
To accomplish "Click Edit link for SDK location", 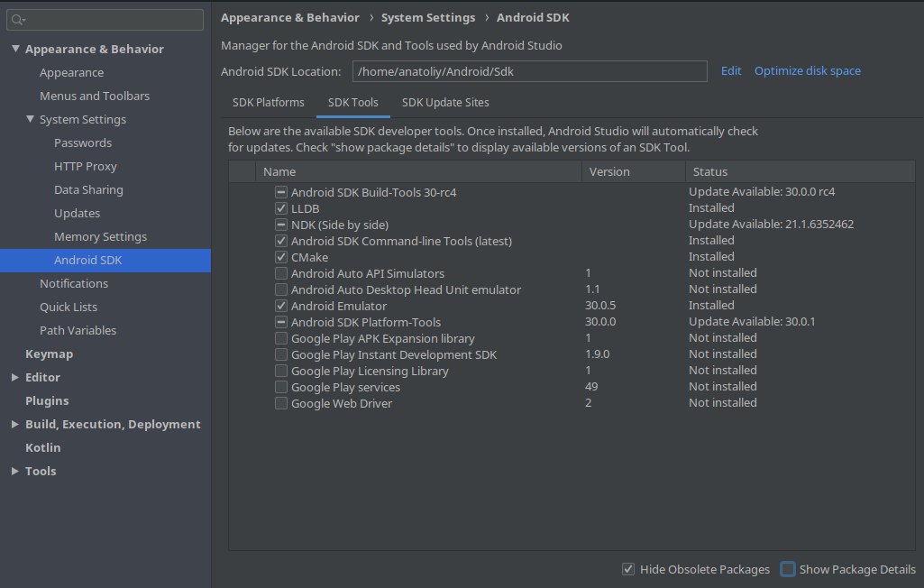I will 731,70.
